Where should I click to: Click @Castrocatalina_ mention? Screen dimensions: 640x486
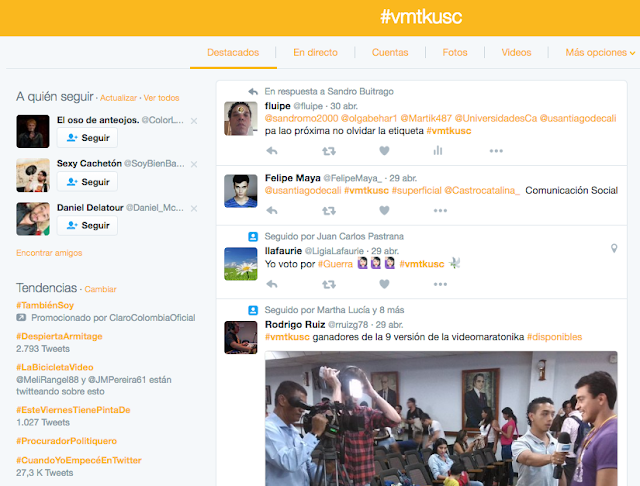(482, 191)
